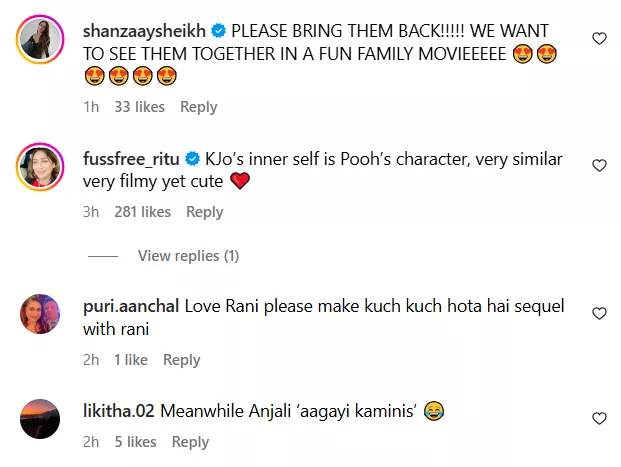621x467 pixels.
Task: Reply to likitha.02's comment
Action: pos(190,442)
